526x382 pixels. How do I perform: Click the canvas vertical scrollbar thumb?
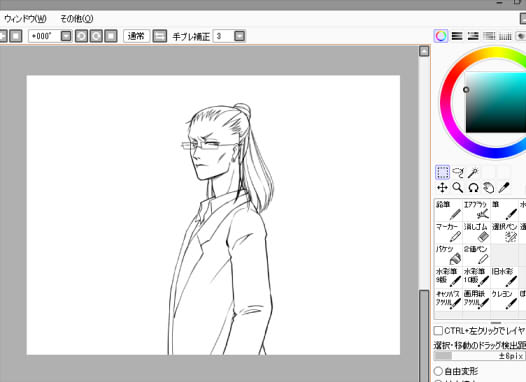(x=424, y=335)
